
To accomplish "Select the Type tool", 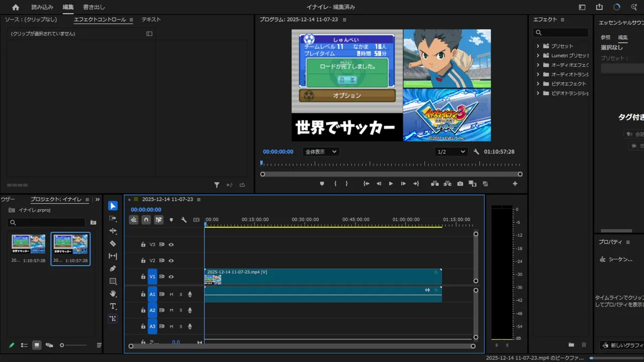I will [x=113, y=306].
